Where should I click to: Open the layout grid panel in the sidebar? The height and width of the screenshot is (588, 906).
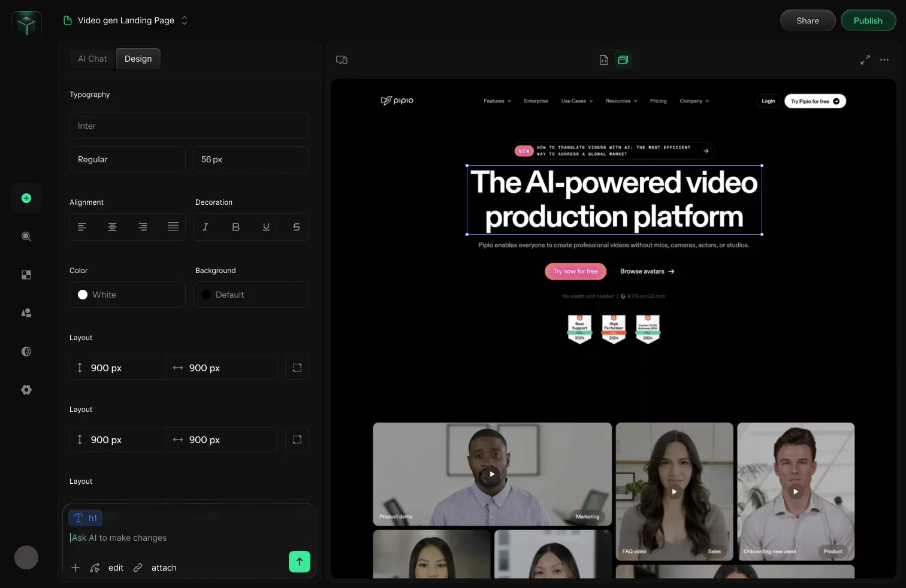[x=26, y=275]
